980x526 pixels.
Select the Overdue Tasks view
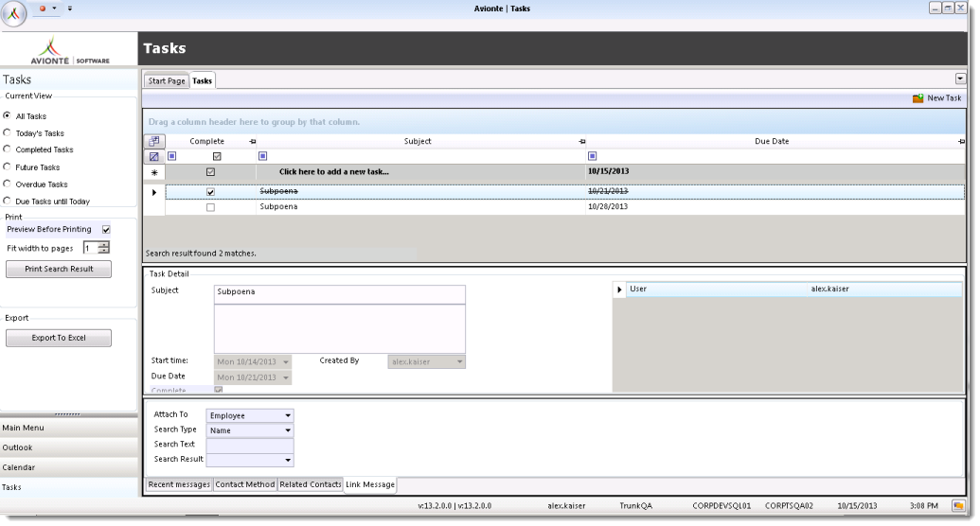(7, 184)
